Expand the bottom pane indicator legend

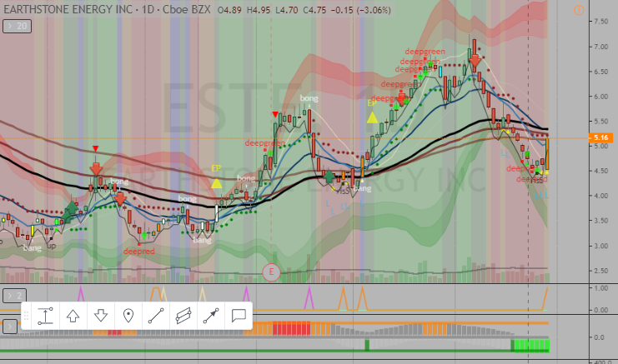coord(10,327)
